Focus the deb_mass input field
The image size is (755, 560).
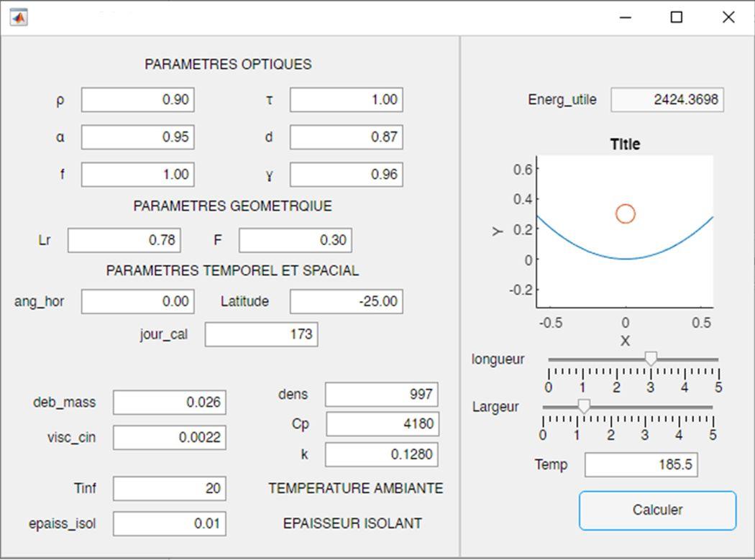[170, 402]
